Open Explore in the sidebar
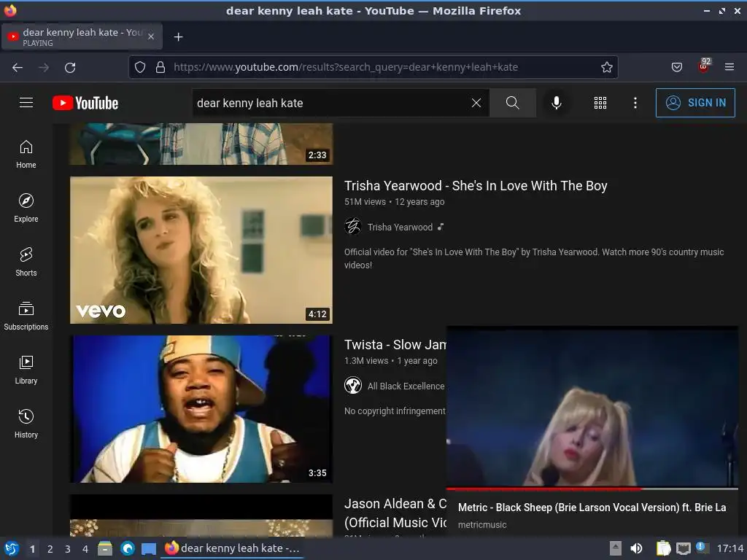This screenshot has height=560, width=747. click(26, 208)
